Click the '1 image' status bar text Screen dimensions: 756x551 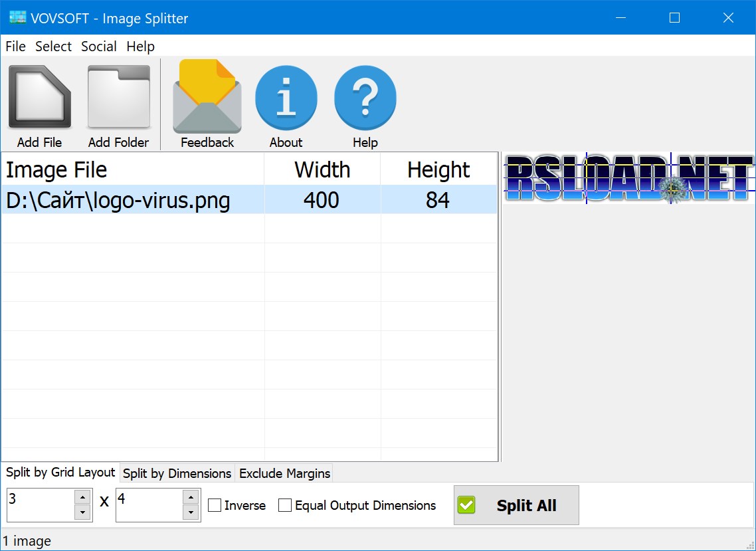27,541
